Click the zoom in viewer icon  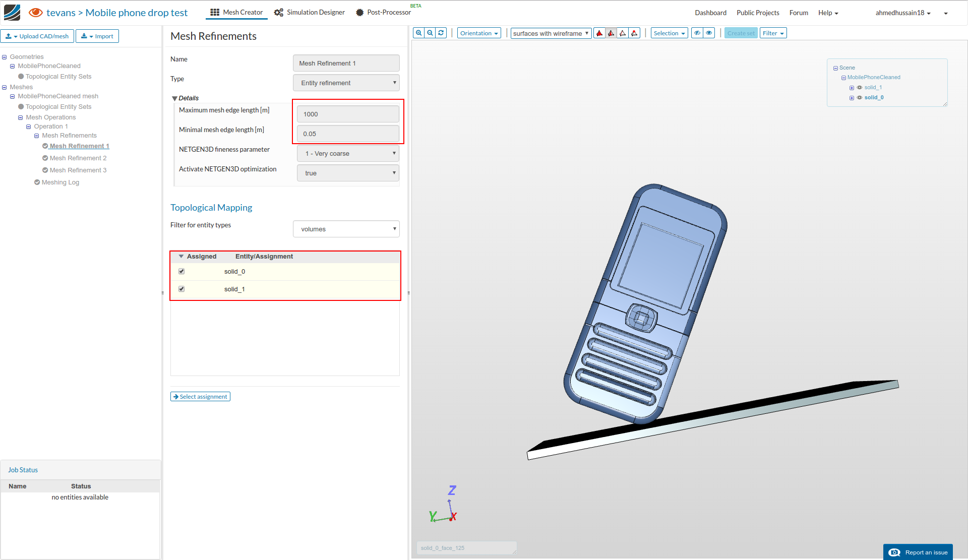418,33
